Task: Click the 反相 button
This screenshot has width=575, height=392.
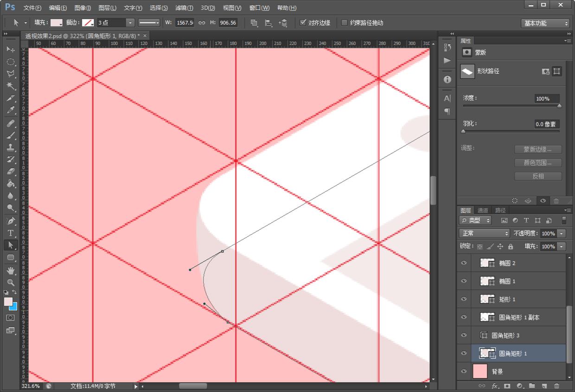Action: point(538,176)
